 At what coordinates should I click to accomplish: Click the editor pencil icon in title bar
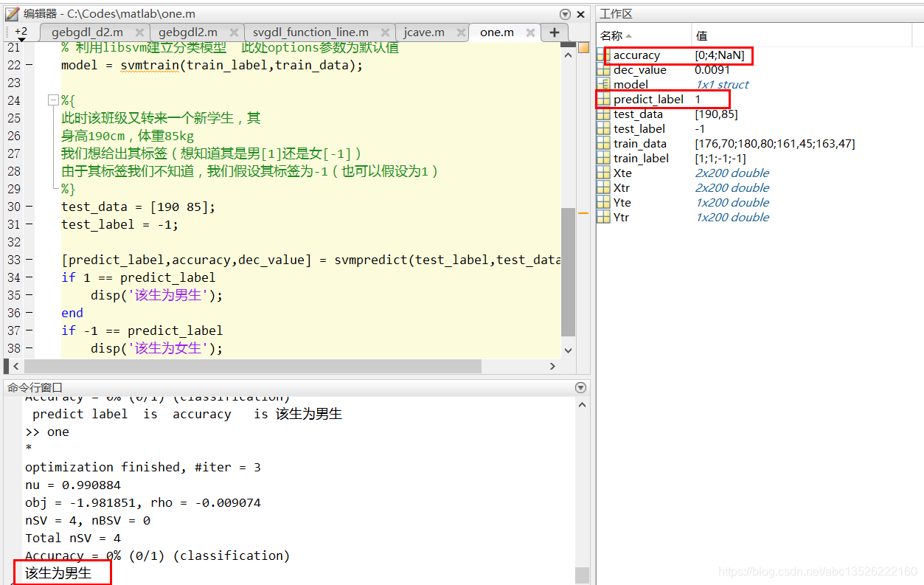10,13
